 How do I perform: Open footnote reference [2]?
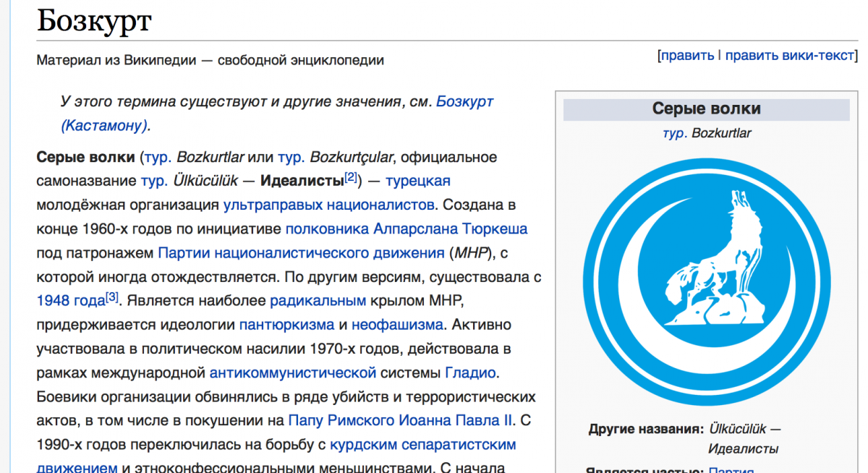(351, 176)
